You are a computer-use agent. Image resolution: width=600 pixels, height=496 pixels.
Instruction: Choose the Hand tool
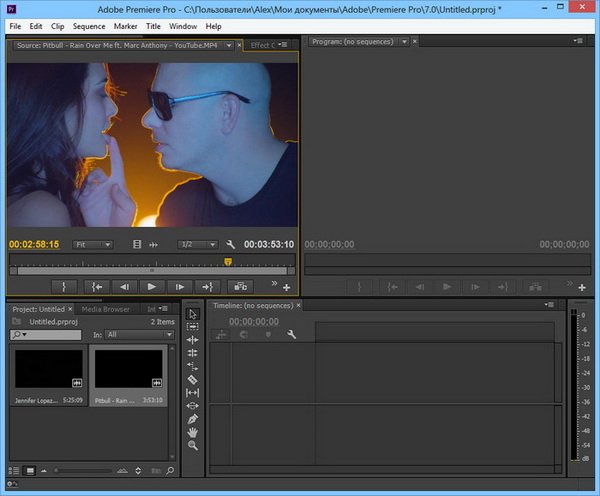pyautogui.click(x=193, y=431)
